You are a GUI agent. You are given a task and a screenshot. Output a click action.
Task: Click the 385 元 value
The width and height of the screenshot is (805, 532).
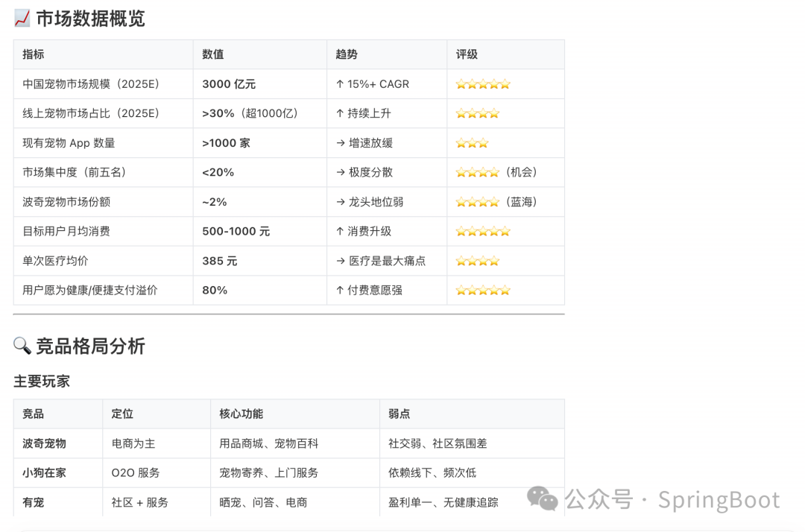(x=220, y=261)
